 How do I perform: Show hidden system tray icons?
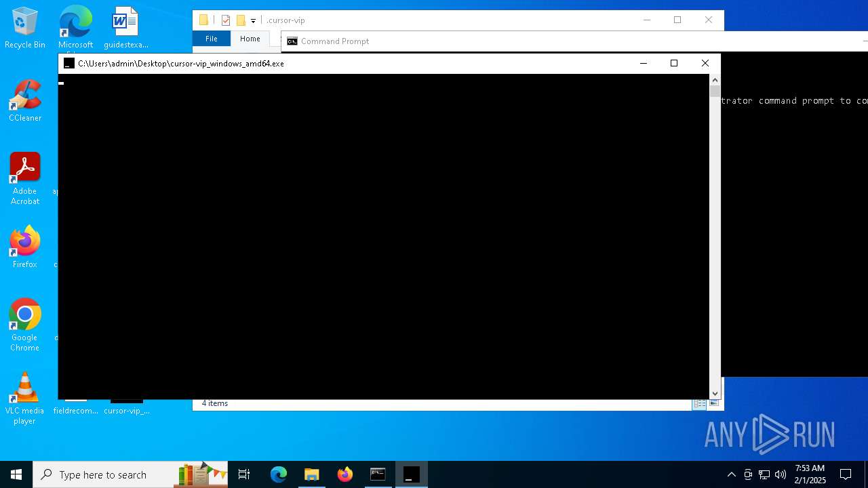[731, 474]
